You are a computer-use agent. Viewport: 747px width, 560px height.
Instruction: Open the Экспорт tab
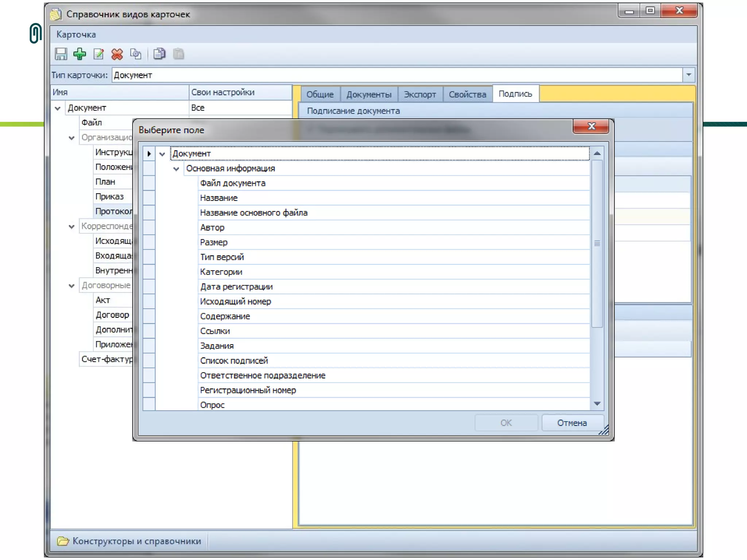click(x=420, y=94)
